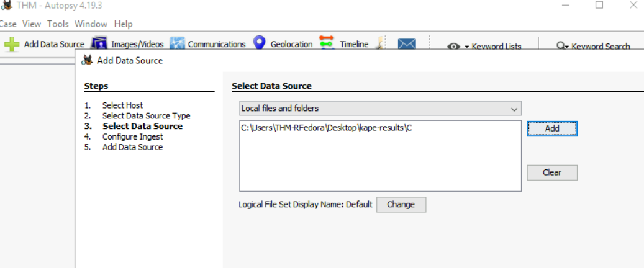Click the Autopsy dog icon in dialog title
Viewport: 644px width, 268px height.
point(88,60)
